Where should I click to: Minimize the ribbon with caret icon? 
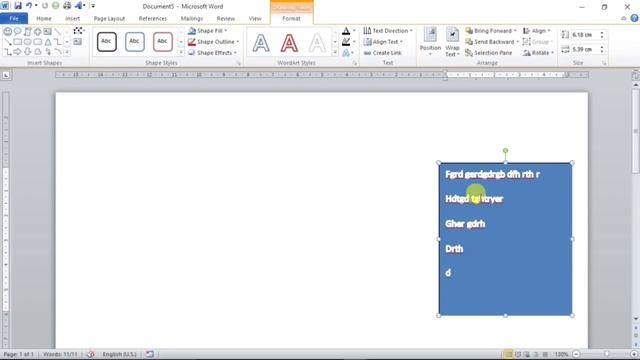tap(623, 18)
